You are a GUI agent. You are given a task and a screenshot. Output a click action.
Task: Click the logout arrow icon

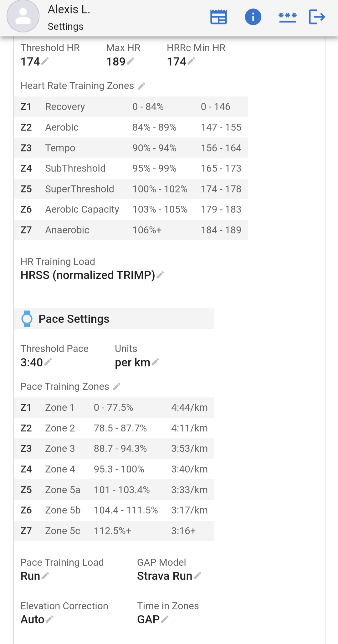coord(317,17)
